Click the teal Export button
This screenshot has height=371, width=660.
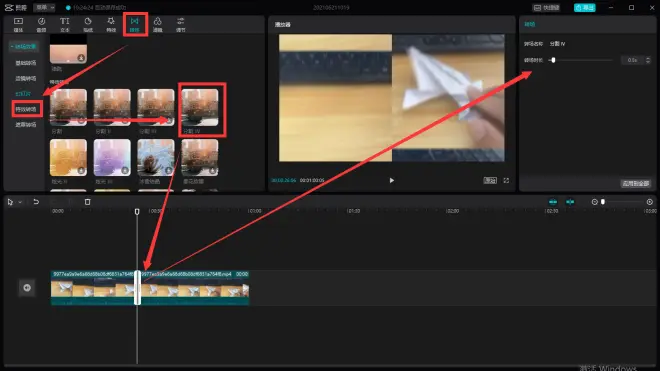[x=585, y=8]
